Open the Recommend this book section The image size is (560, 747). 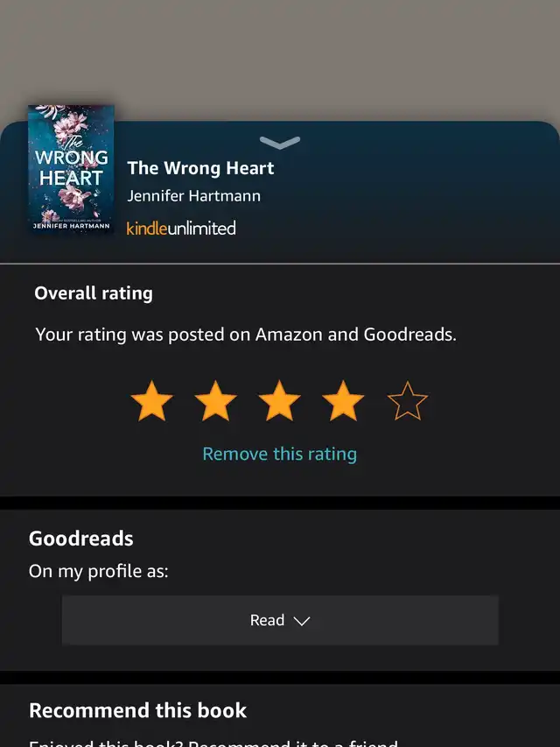pos(137,710)
